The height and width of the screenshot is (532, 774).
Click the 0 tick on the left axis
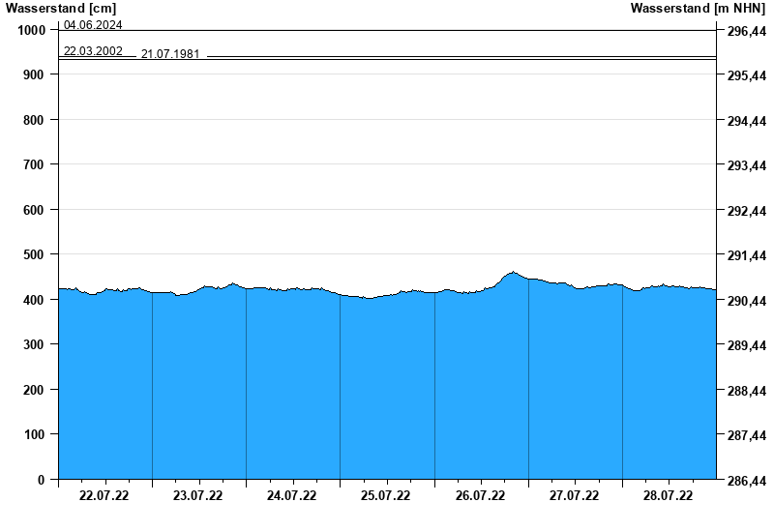41,480
